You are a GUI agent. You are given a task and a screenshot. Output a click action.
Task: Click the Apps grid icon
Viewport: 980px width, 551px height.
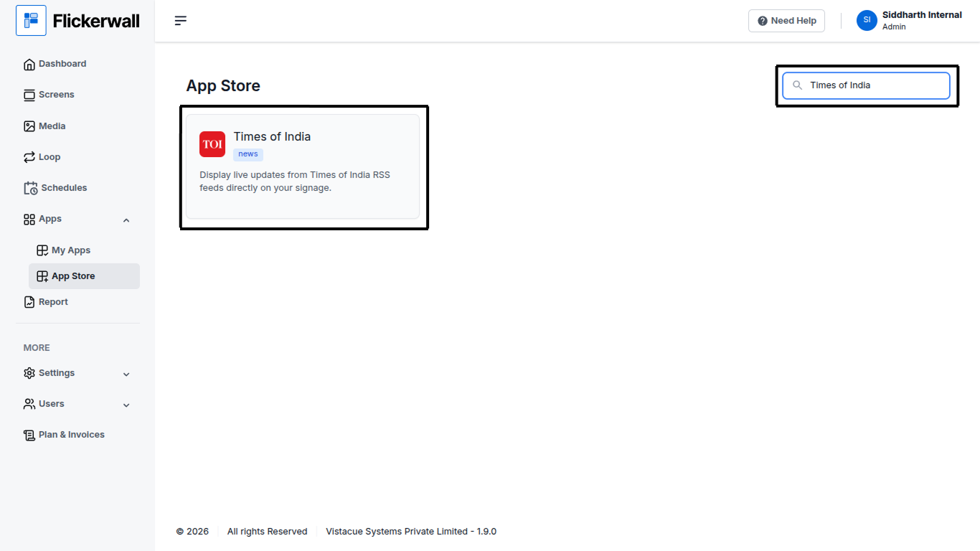coord(29,220)
